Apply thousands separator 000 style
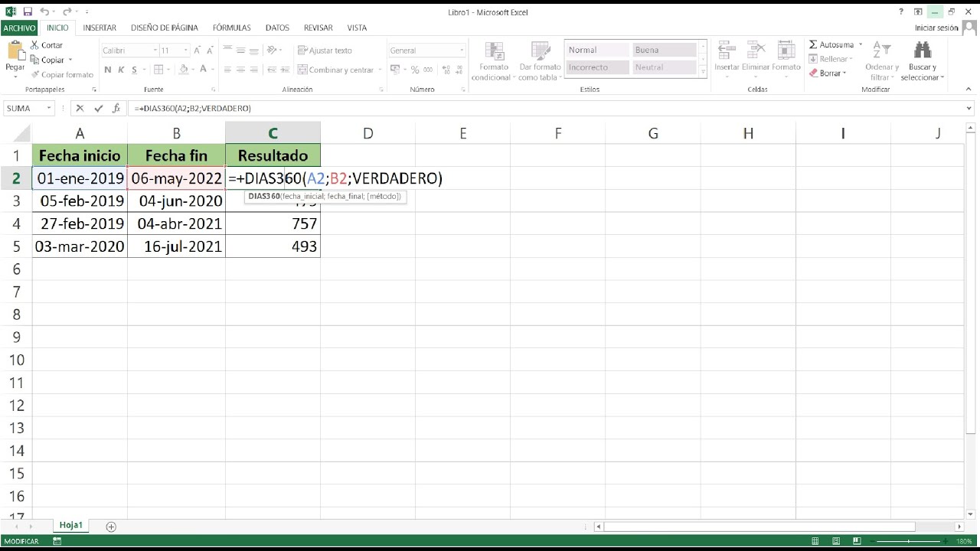Screen dimensions: 980x551 [428, 70]
